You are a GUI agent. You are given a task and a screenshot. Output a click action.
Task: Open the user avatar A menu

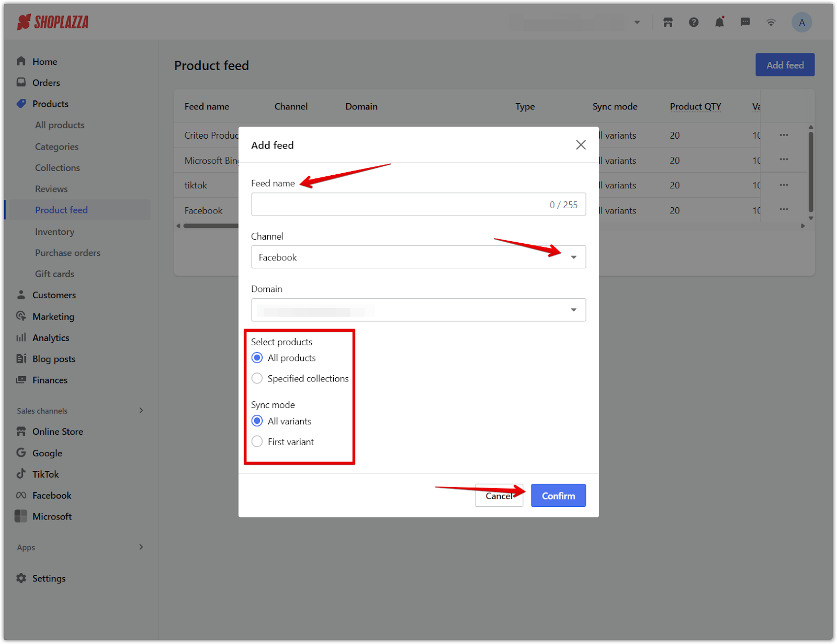801,22
